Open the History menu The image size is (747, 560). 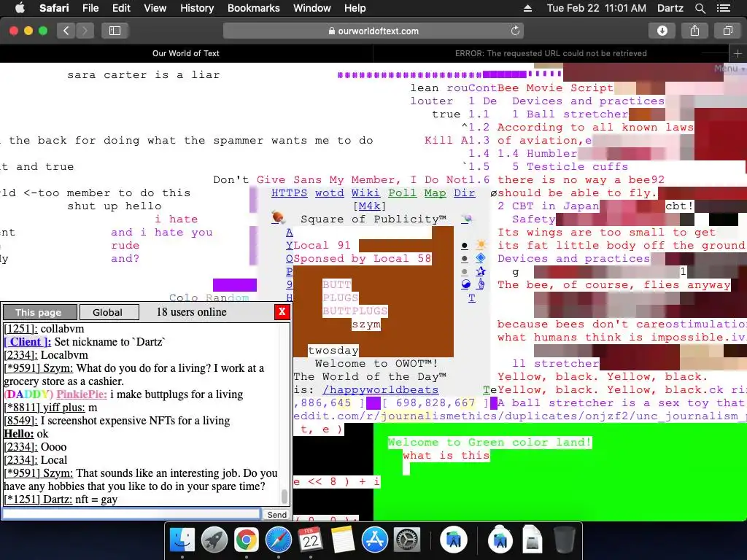(197, 8)
